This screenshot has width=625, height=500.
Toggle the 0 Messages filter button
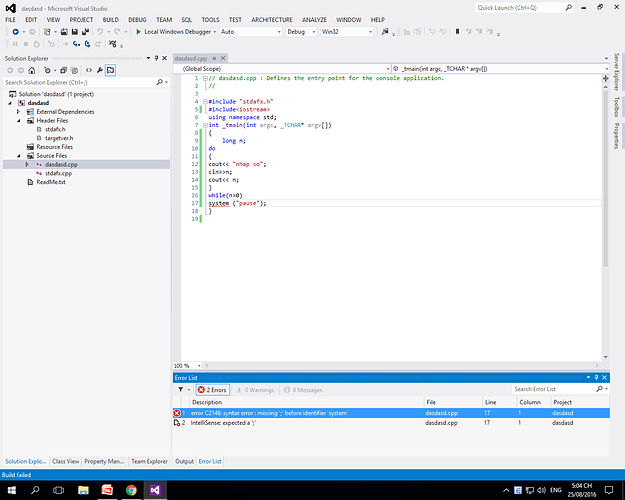coord(303,390)
